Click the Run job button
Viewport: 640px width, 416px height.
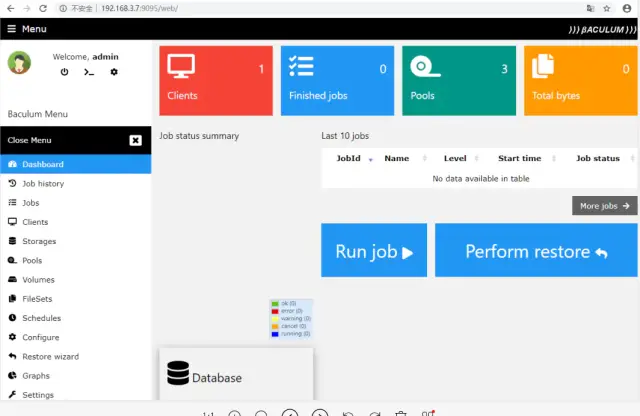pos(374,250)
